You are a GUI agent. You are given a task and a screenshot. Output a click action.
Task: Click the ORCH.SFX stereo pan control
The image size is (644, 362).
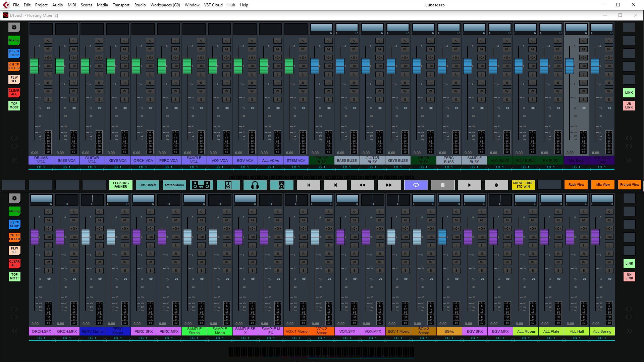[41, 200]
